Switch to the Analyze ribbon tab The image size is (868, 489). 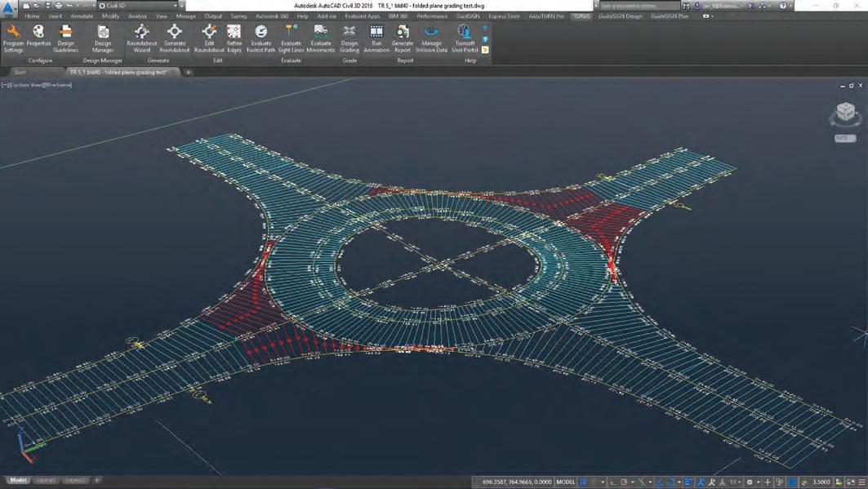[x=137, y=16]
